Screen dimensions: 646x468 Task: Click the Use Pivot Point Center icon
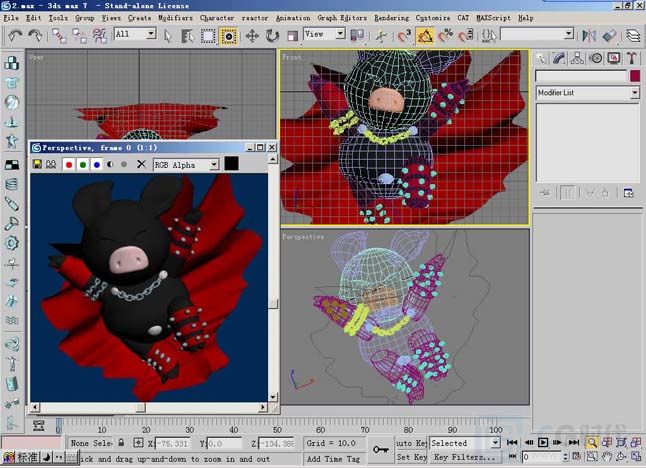coord(357,36)
